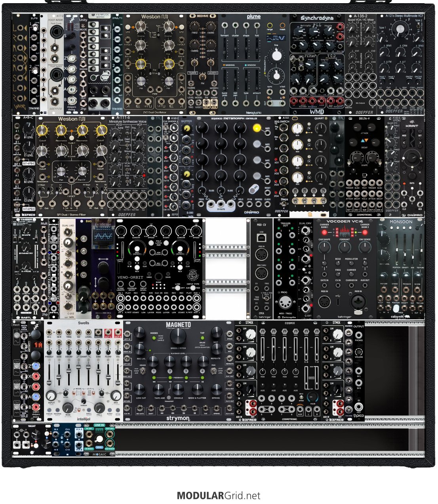Select the Doepfer A-135-2 Quad VCA module
Image resolution: width=438 pixels, height=504 pixels.
(360, 64)
